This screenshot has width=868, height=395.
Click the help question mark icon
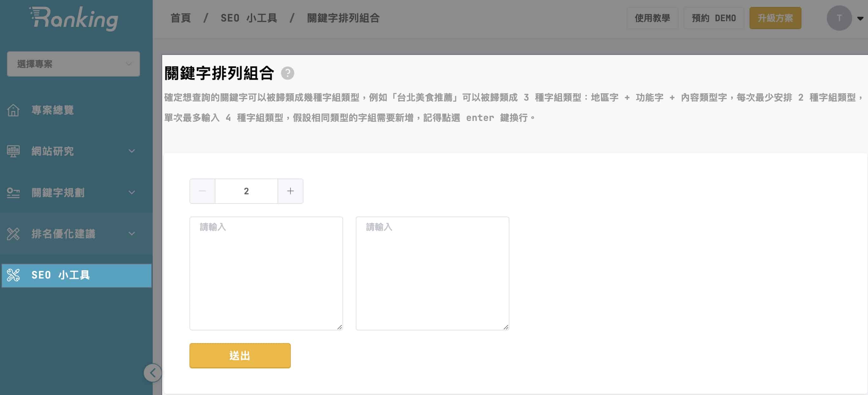coord(287,73)
